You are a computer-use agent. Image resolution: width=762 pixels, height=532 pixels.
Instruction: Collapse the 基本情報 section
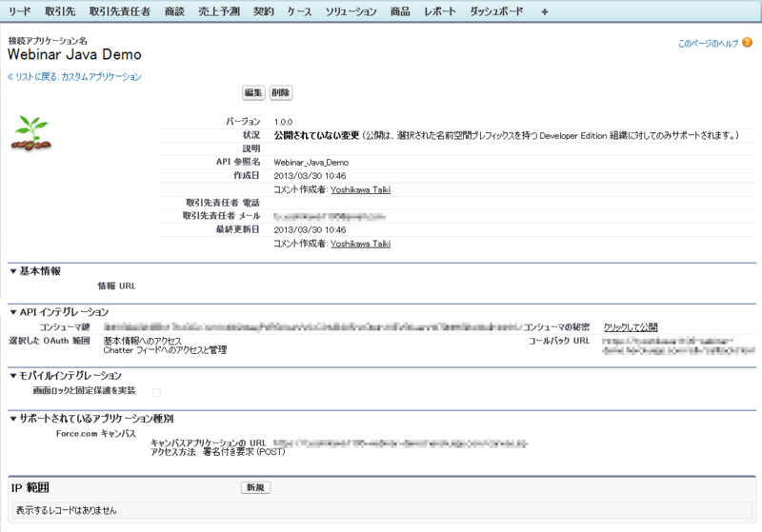point(13,271)
